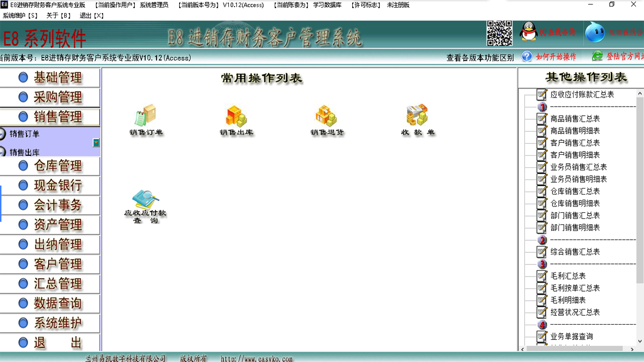Click the green IE browser icon
The width and height of the screenshot is (644, 362).
[x=597, y=56]
